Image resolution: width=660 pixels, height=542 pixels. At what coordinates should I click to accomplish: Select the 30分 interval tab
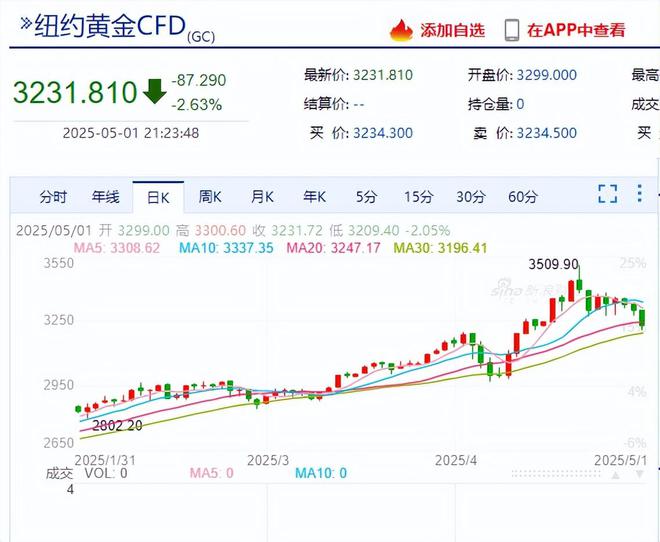[x=471, y=197]
